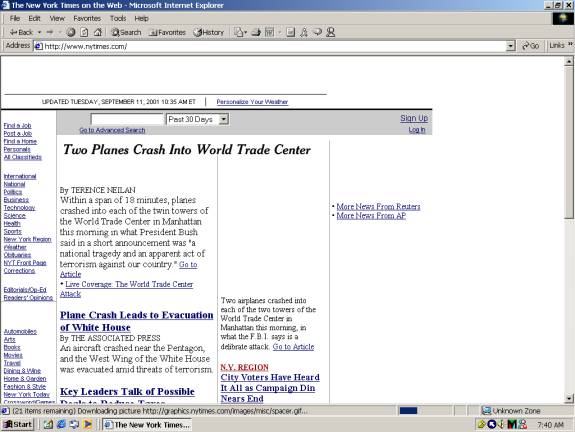Open More News From AP link
575x432 pixels.
point(371,216)
